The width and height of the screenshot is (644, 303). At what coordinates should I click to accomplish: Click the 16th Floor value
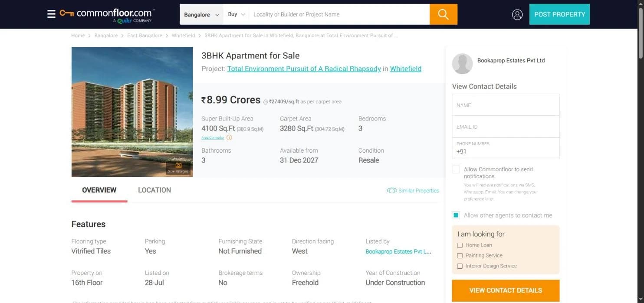tap(87, 283)
